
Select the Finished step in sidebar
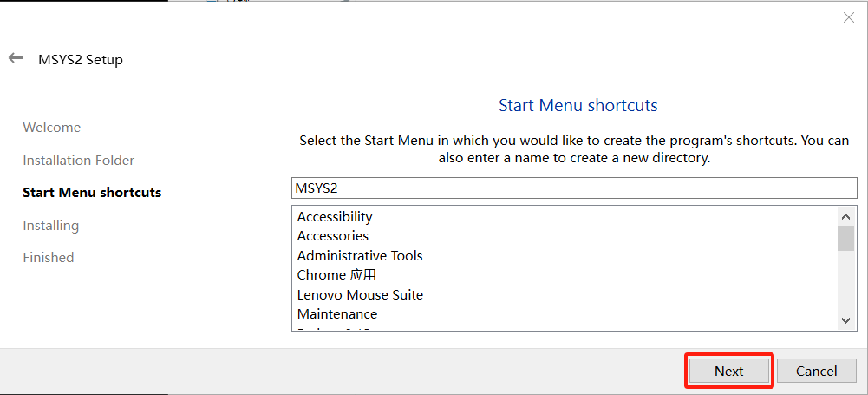click(49, 258)
